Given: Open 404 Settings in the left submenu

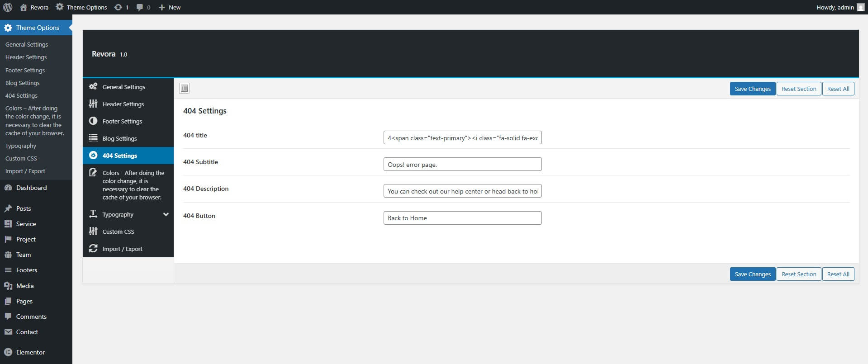Looking at the screenshot, I should (22, 95).
